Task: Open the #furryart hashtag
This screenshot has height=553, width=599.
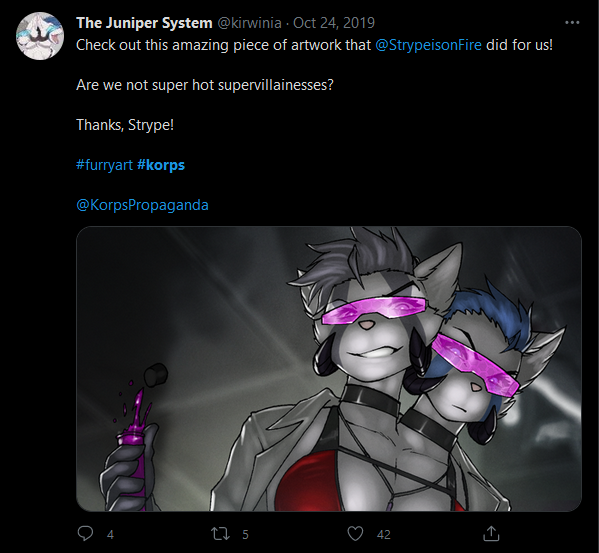Action: [104, 165]
